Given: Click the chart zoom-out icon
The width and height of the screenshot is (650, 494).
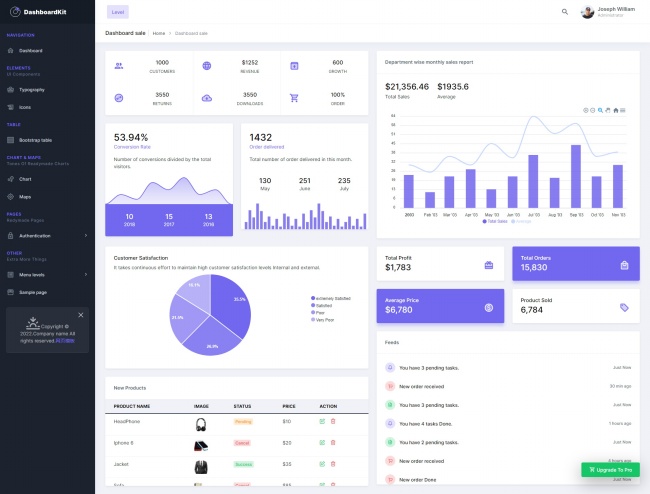Looking at the screenshot, I should point(593,110).
